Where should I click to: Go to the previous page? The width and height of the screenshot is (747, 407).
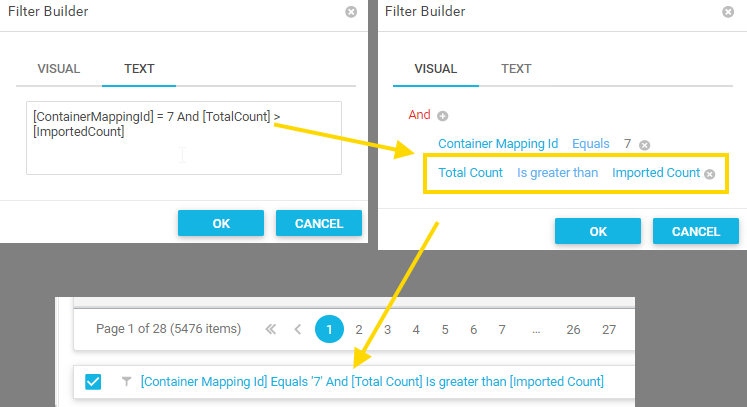tap(297, 329)
